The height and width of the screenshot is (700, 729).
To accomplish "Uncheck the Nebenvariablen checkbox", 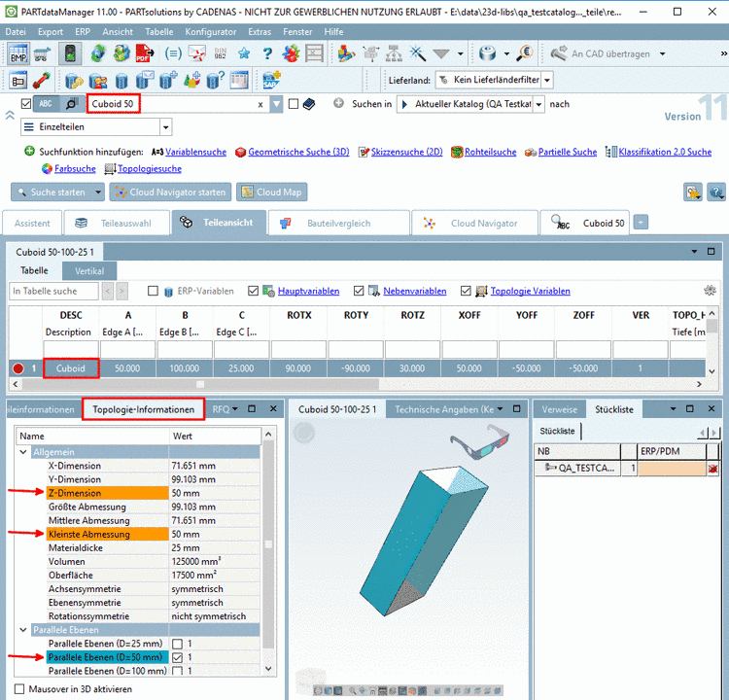I will pyautogui.click(x=359, y=291).
